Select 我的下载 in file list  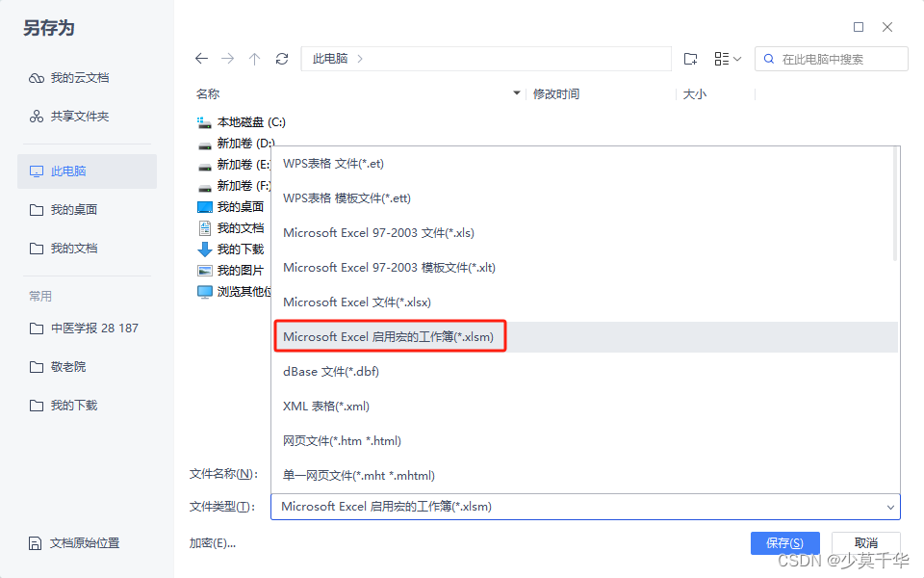tap(231, 250)
